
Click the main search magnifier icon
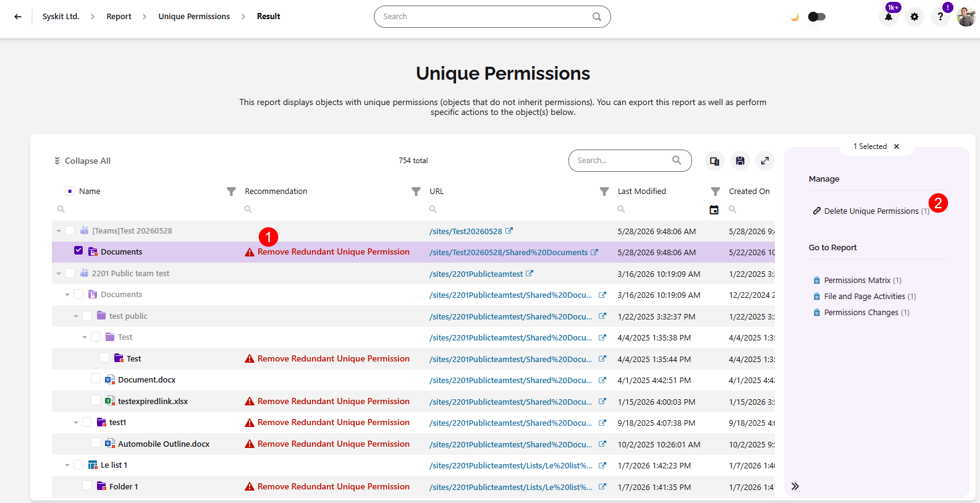(597, 17)
